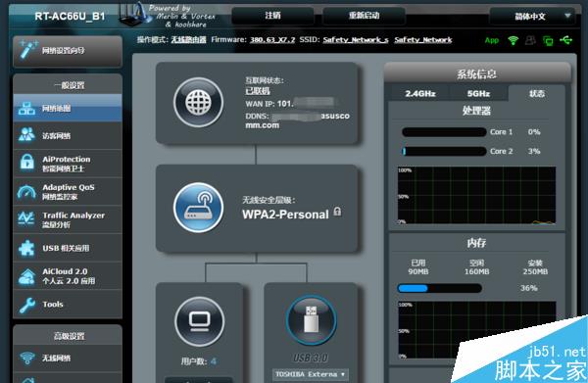This screenshot has height=383, width=588.
Task: Open the language dropdown showing 简体中文
Action: coord(532,16)
